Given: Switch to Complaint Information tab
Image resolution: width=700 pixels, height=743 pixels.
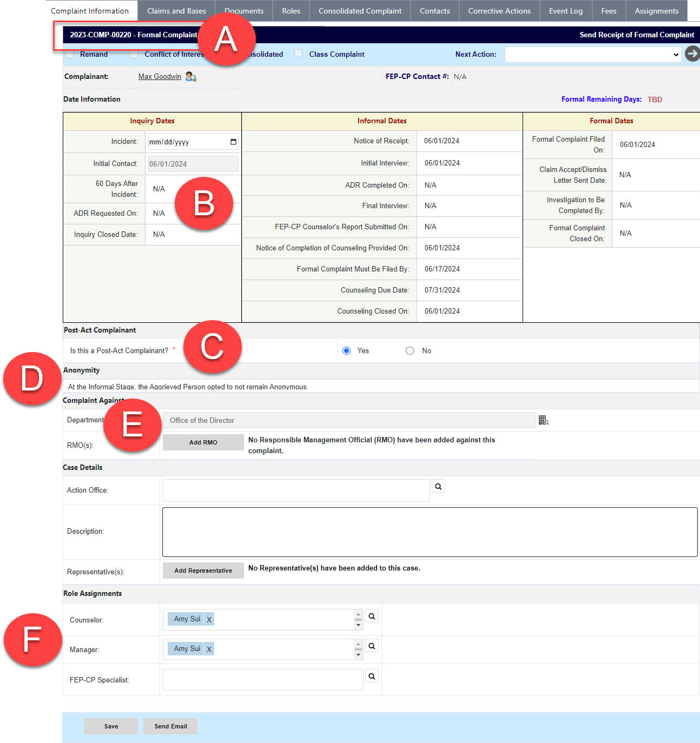Looking at the screenshot, I should point(90,11).
